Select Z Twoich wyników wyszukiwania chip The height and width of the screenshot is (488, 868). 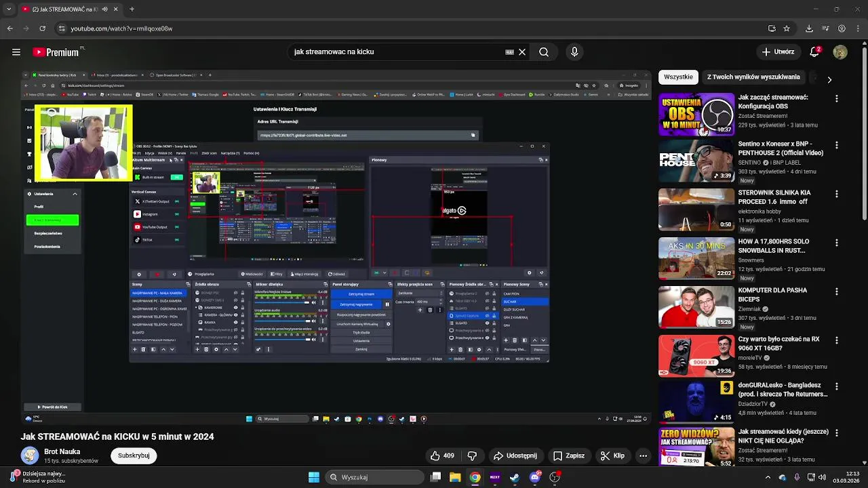click(x=753, y=77)
